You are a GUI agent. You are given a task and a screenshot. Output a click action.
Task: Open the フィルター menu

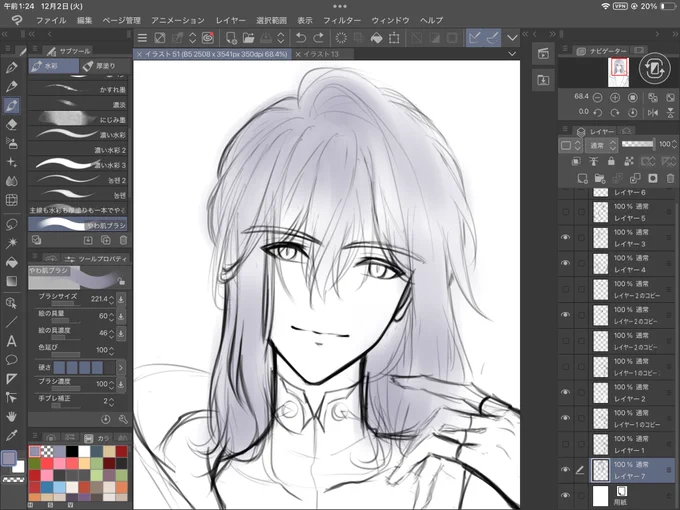click(342, 20)
